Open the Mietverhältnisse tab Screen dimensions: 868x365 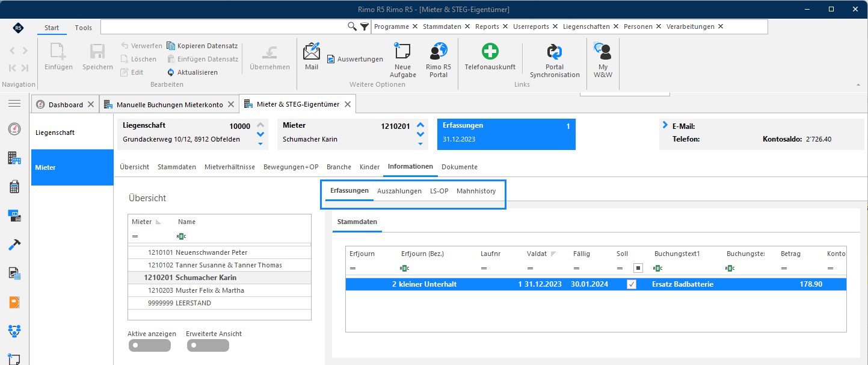230,167
